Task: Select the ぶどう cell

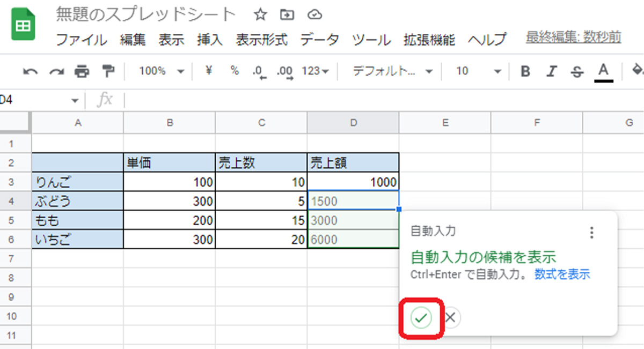Action: [x=78, y=202]
